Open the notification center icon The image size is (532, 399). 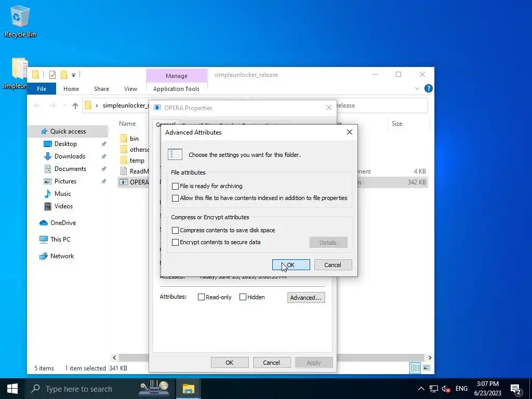[x=516, y=389]
